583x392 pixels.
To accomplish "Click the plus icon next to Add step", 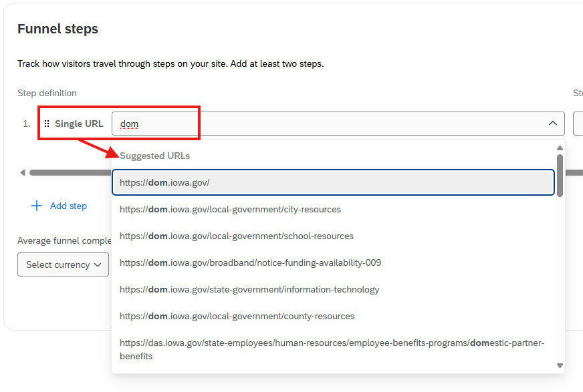I will [x=37, y=206].
